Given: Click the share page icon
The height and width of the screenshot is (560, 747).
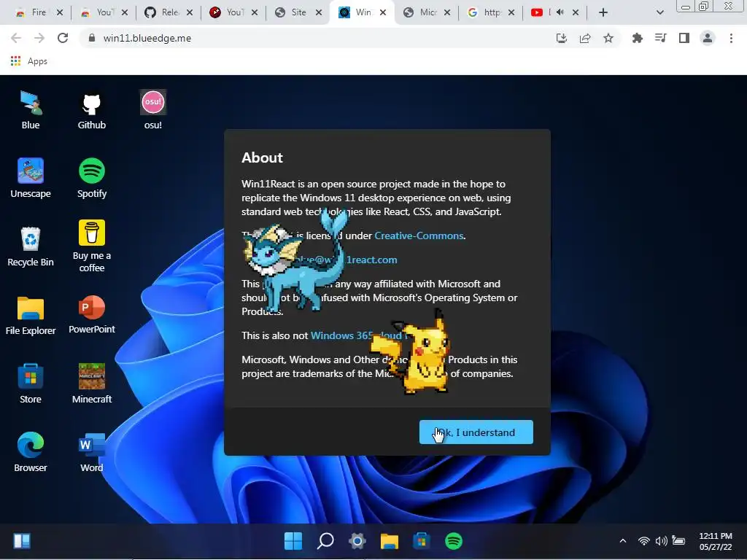Looking at the screenshot, I should tap(585, 38).
